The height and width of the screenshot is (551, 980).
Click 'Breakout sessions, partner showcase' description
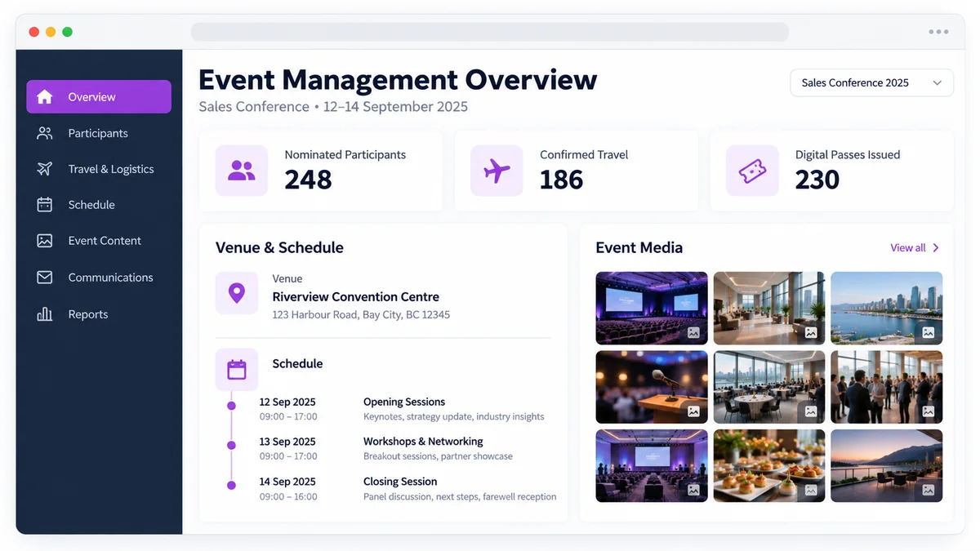coord(438,456)
